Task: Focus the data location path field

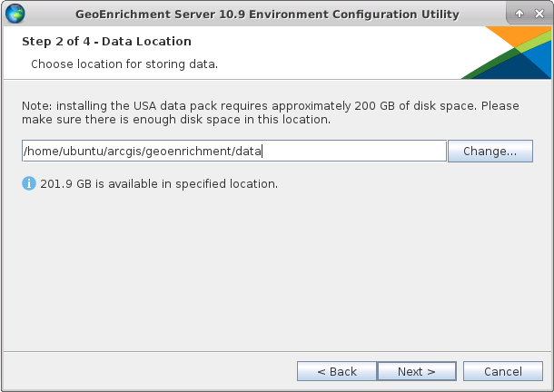Action: pyautogui.click(x=234, y=152)
